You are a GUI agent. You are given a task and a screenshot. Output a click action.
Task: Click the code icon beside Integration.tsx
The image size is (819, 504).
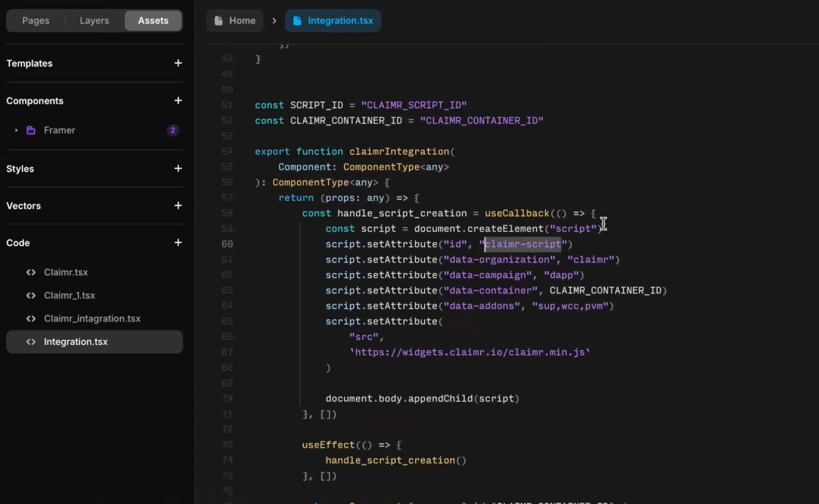(31, 342)
